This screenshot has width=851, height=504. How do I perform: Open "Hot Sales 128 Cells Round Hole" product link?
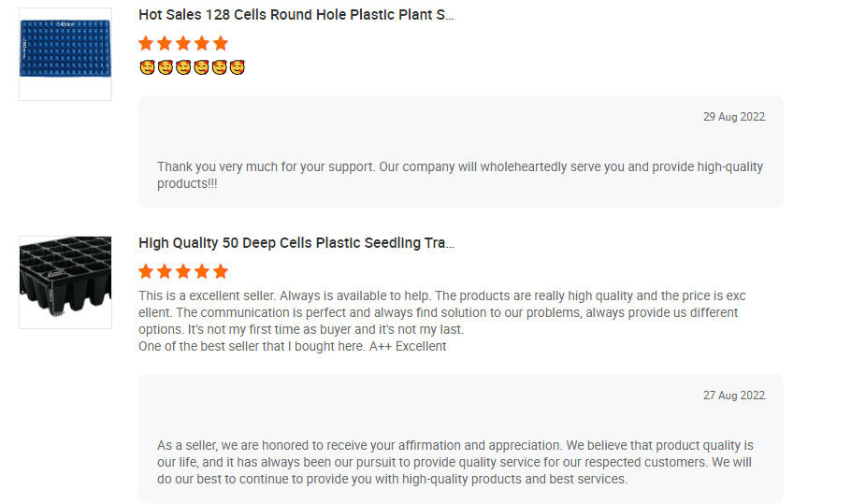pyautogui.click(x=296, y=15)
